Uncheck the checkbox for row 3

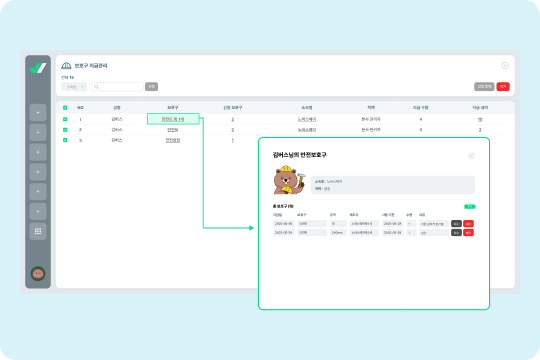tap(65, 140)
